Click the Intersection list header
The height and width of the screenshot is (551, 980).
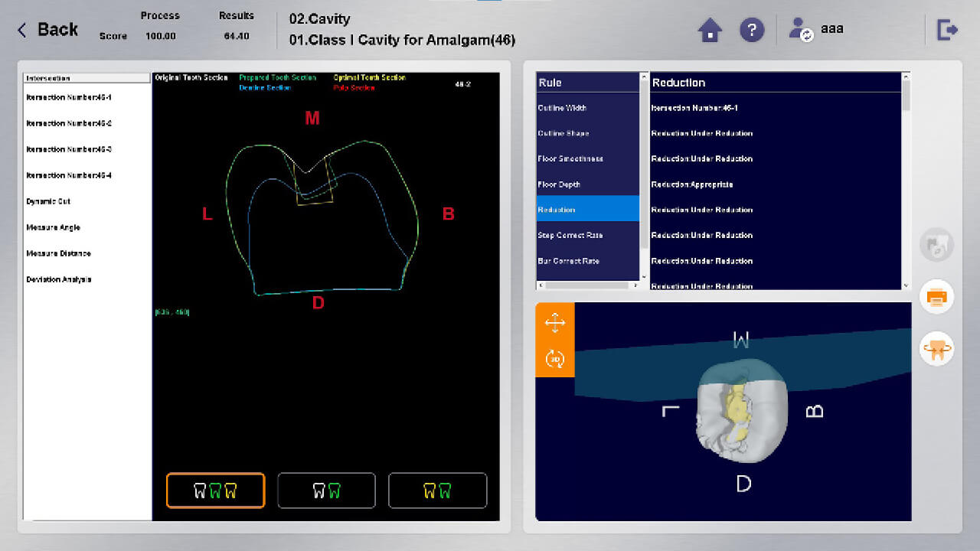click(x=87, y=78)
